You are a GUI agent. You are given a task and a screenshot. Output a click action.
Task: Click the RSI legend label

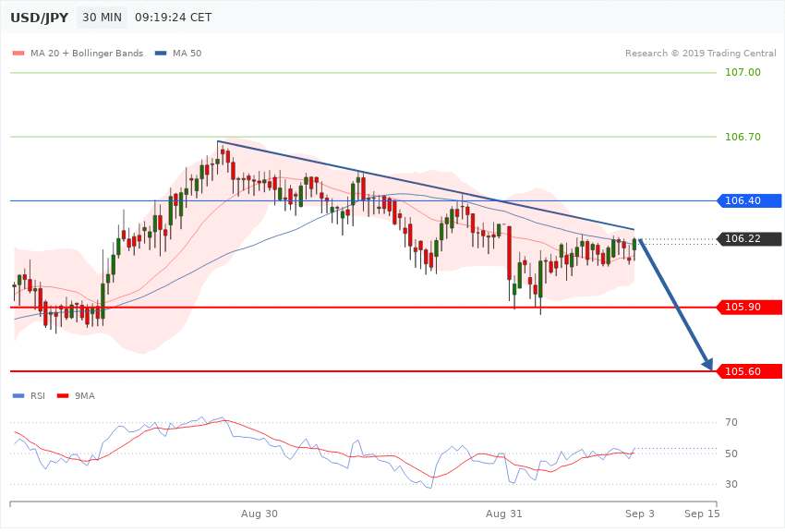(x=38, y=396)
